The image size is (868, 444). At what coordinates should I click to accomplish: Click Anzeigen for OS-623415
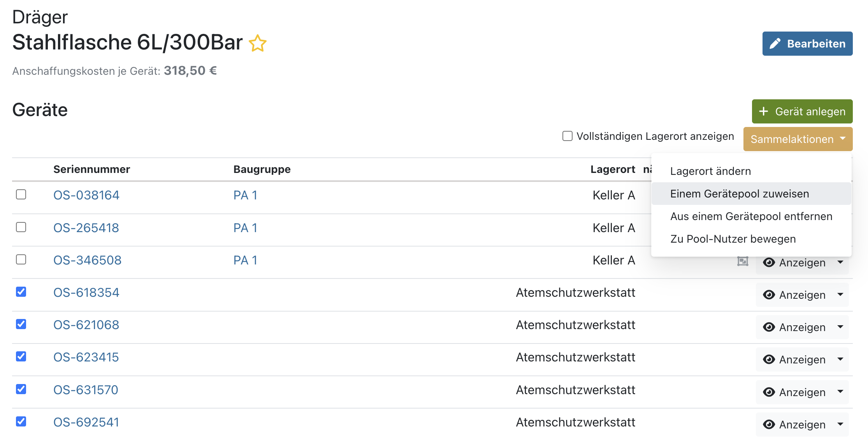pos(794,359)
